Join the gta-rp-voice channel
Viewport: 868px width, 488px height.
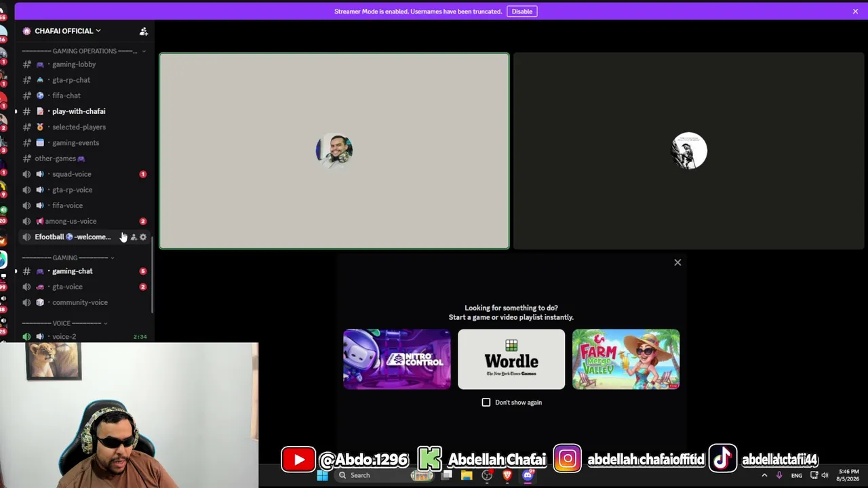point(84,190)
